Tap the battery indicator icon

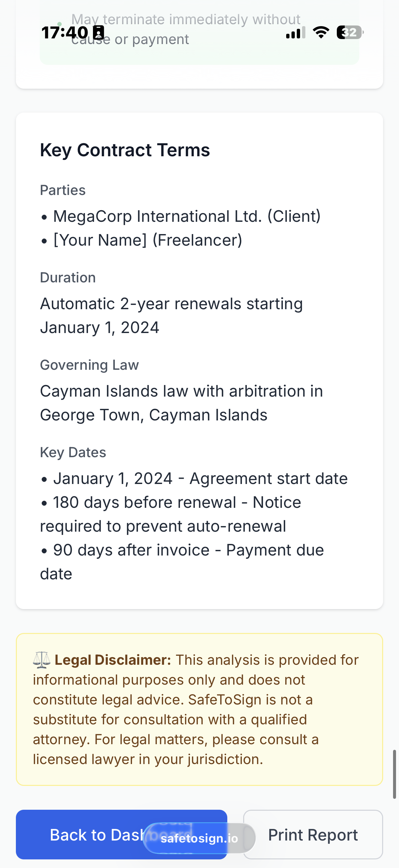pyautogui.click(x=349, y=32)
